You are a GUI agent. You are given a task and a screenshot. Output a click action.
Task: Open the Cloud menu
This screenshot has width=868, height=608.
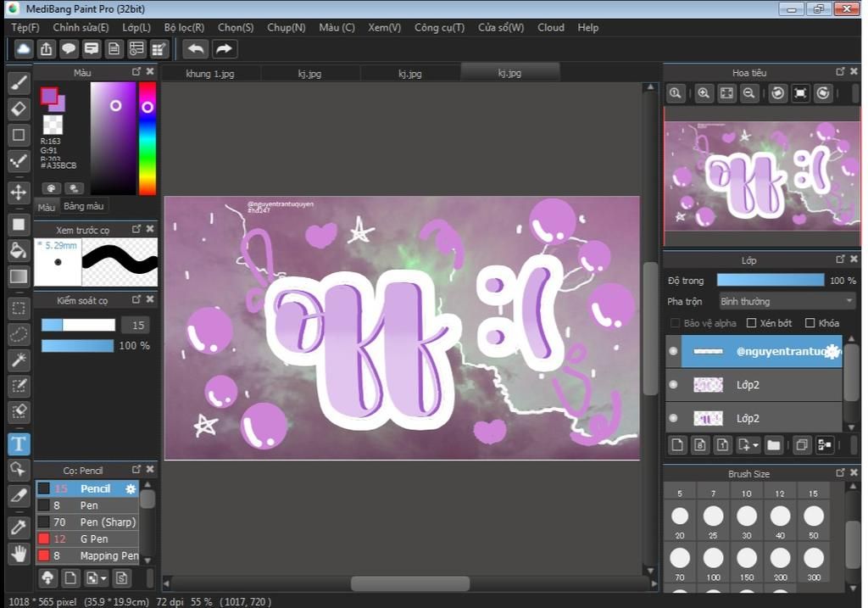551,28
